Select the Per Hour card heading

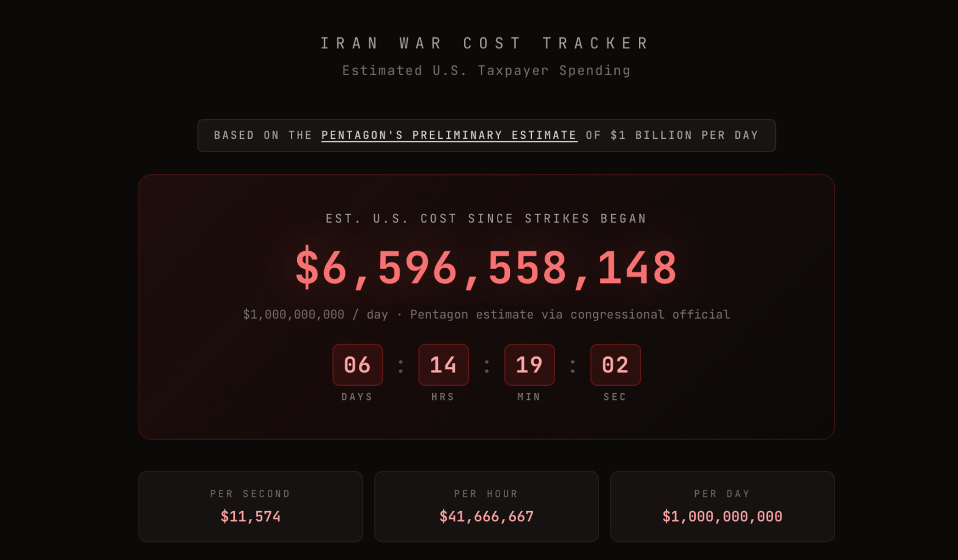486,494
